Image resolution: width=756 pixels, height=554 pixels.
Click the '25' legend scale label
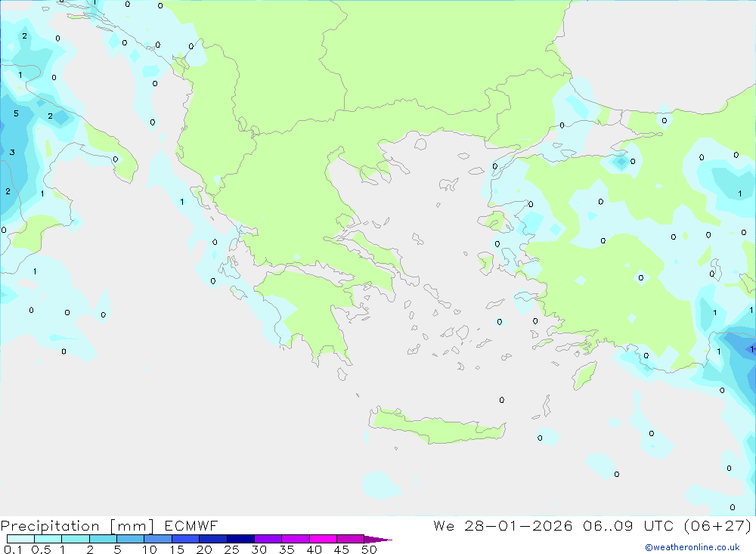point(231,549)
